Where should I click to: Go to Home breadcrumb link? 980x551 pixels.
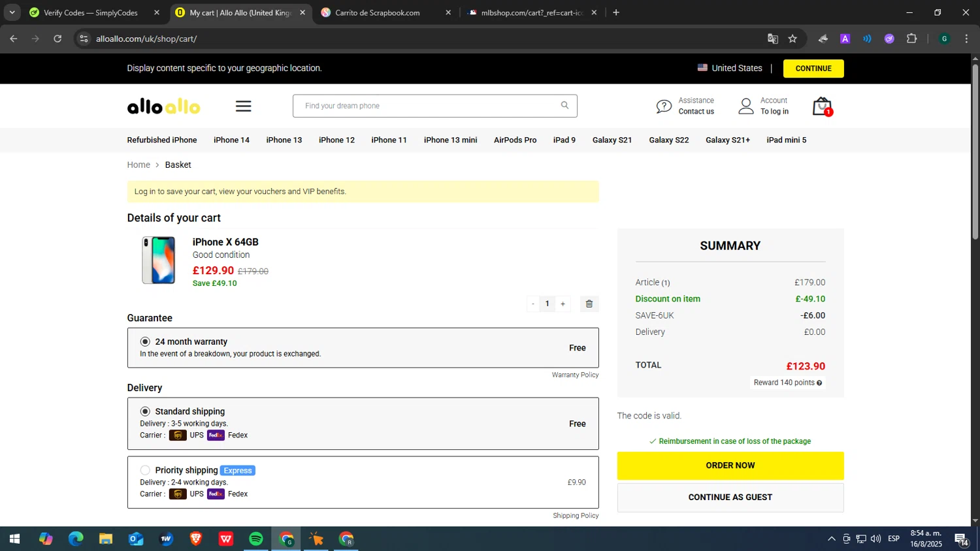(139, 165)
